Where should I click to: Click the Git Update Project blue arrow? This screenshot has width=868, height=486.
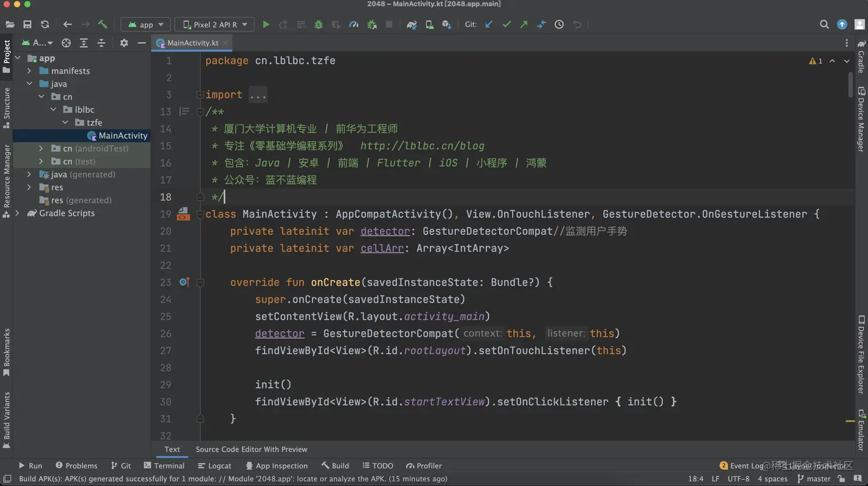(x=489, y=25)
